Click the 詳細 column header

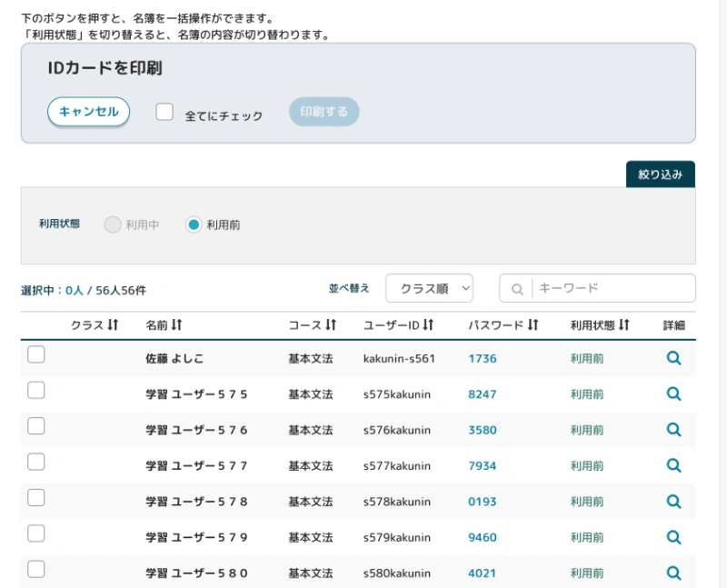point(673,325)
